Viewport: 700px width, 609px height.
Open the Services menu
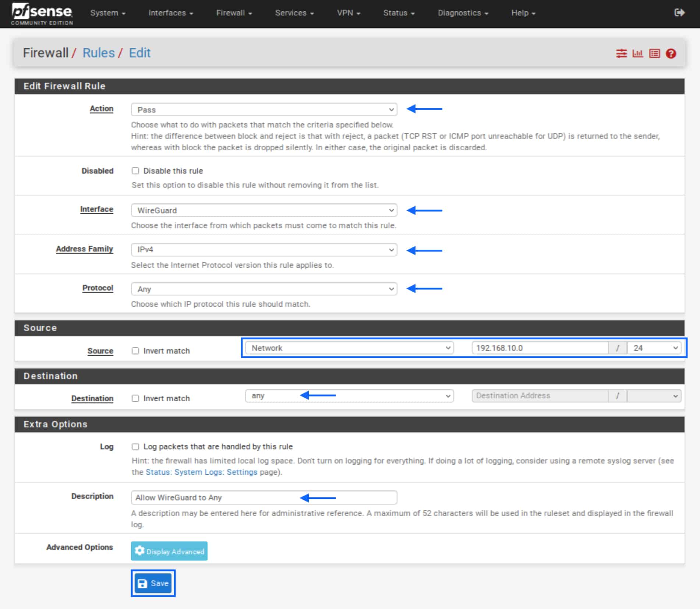[294, 13]
